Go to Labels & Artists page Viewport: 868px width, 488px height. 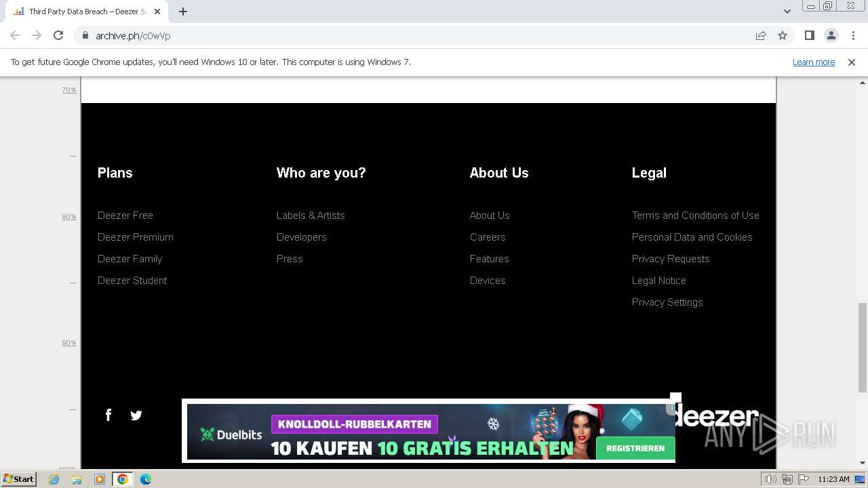[x=311, y=216]
